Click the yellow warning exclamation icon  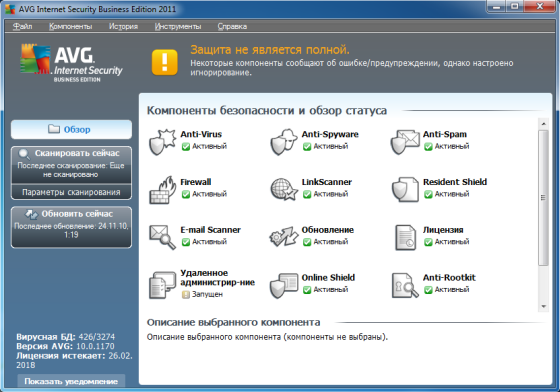165,62
